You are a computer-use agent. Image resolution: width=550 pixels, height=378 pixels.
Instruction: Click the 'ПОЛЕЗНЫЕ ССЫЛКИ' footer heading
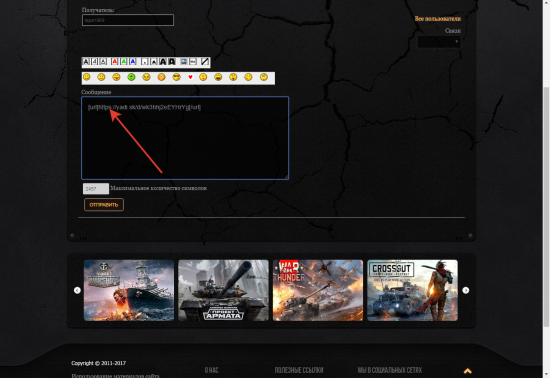299,370
